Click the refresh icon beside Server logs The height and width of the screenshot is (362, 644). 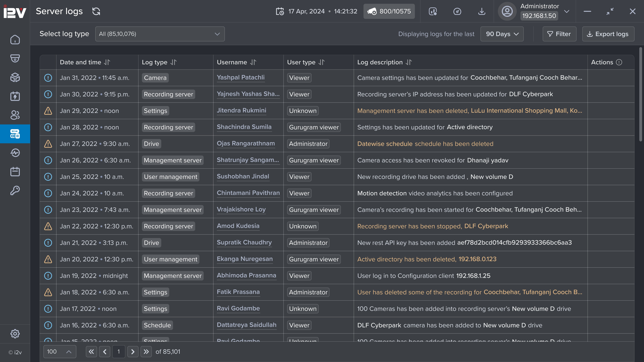(x=96, y=11)
